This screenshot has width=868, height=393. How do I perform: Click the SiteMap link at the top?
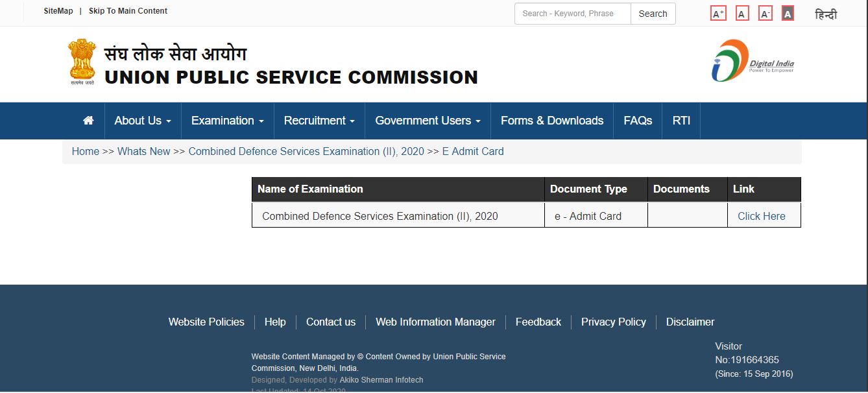[58, 10]
